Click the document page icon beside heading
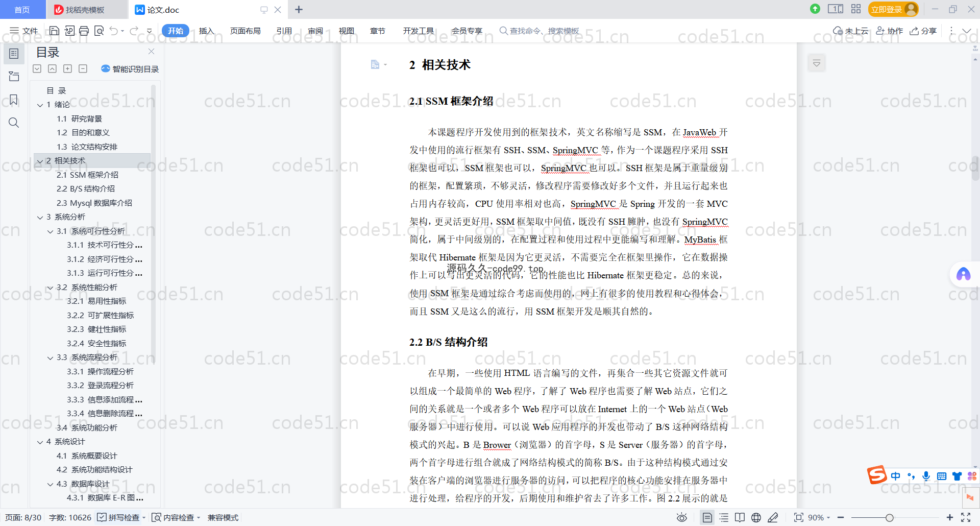The image size is (980, 526). [x=376, y=64]
